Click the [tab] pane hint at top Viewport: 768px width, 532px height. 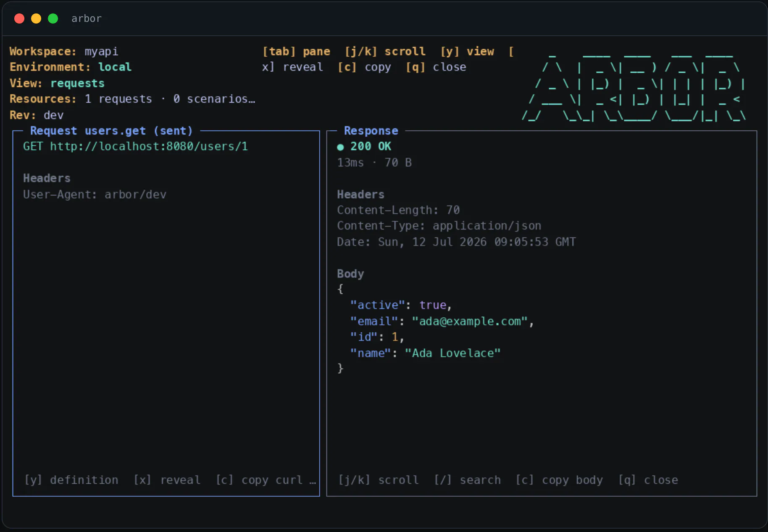[296, 51]
